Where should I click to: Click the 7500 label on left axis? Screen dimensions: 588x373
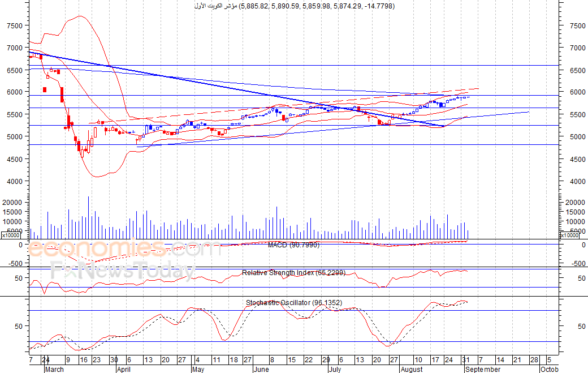15,26
